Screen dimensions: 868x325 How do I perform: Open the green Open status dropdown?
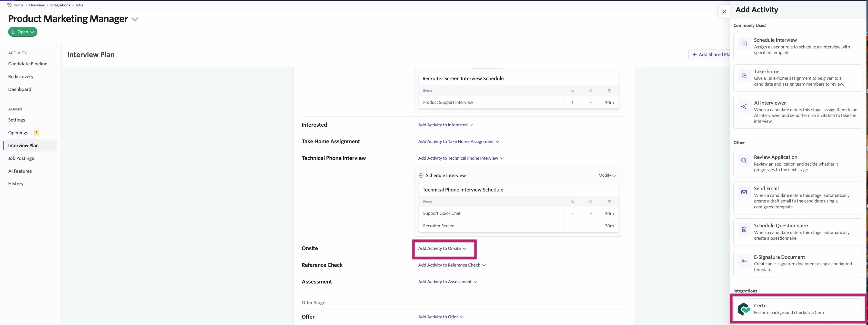[x=23, y=32]
